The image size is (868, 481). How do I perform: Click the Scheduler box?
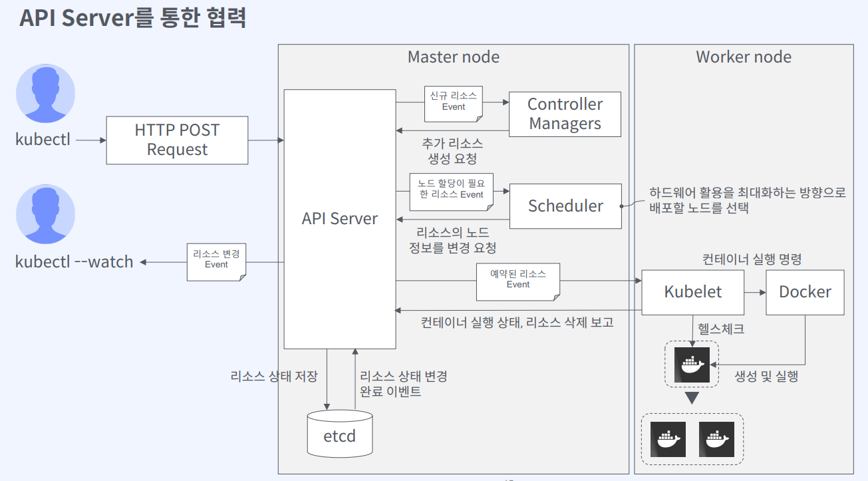(565, 206)
